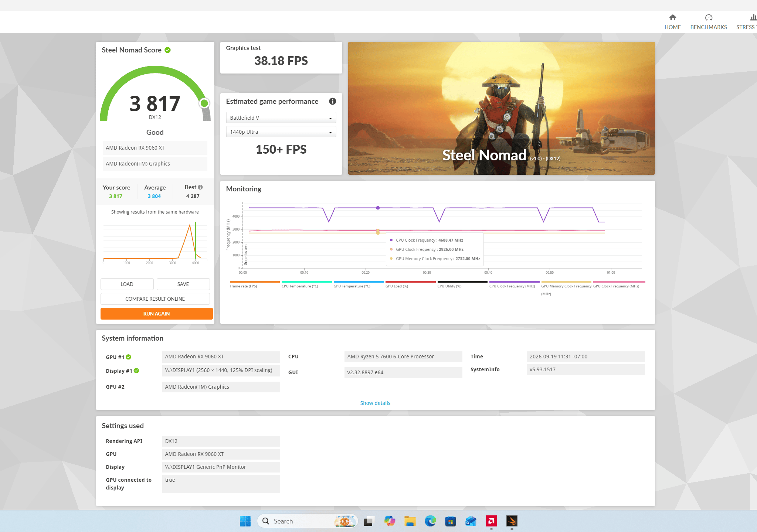
Task: Click the AMD Ryzen 5 7600 6-Core Processor field
Action: [x=403, y=357]
